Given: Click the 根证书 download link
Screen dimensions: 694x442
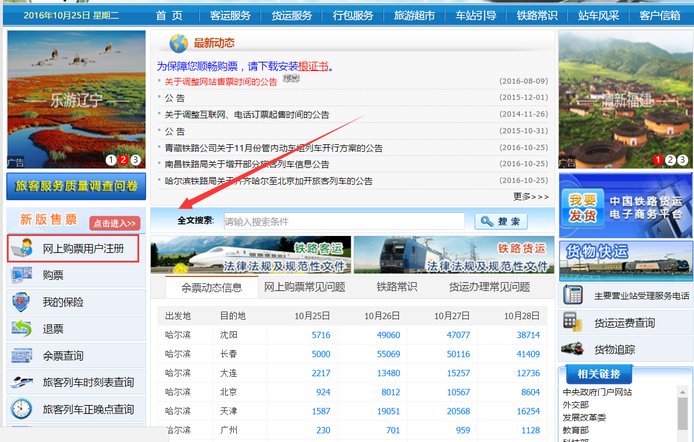Looking at the screenshot, I should click(x=313, y=66).
